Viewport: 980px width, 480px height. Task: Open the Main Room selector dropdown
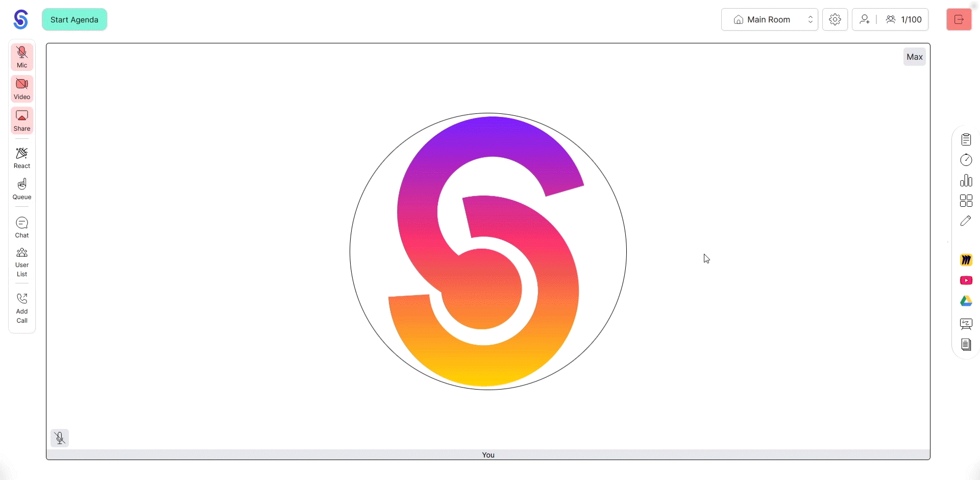click(x=769, y=19)
